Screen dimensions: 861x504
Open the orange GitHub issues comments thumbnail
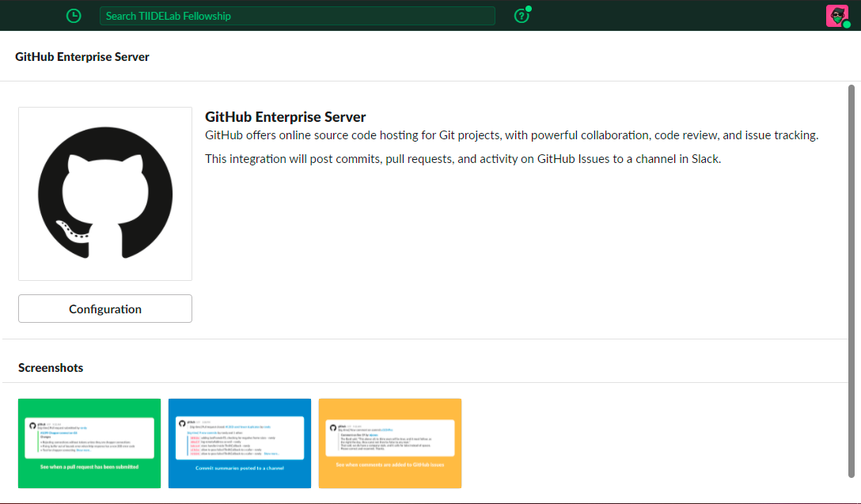(x=390, y=443)
